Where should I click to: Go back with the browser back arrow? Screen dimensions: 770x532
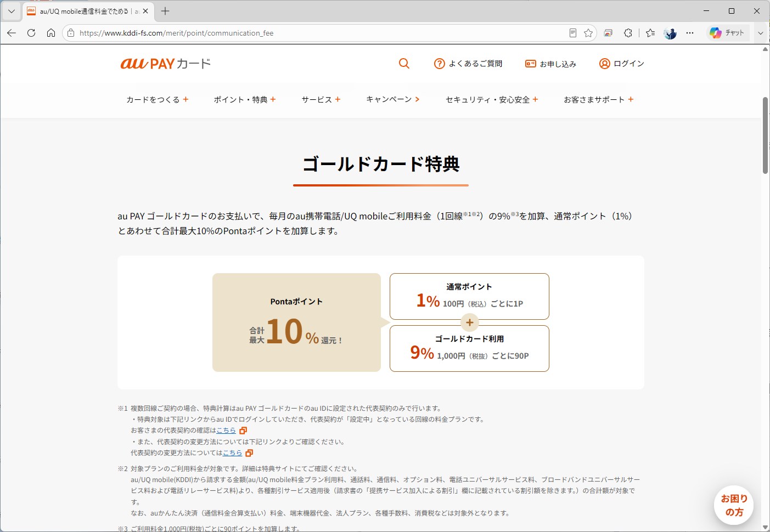point(12,33)
